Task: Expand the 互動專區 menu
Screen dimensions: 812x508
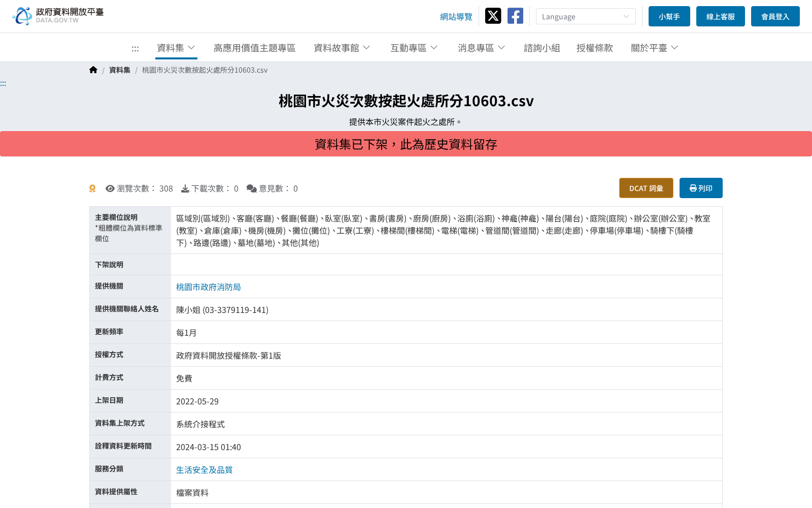Action: pyautogui.click(x=414, y=48)
